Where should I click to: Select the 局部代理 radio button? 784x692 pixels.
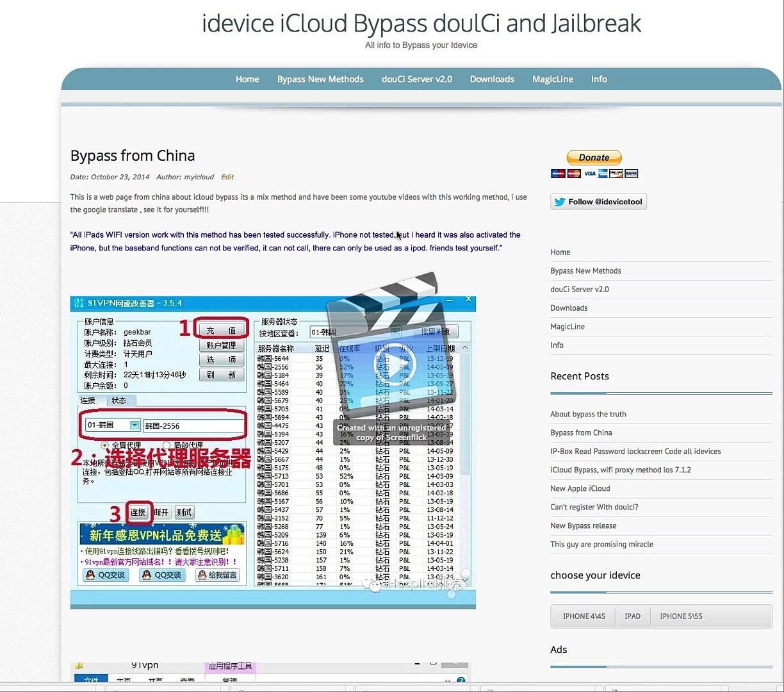(x=167, y=445)
